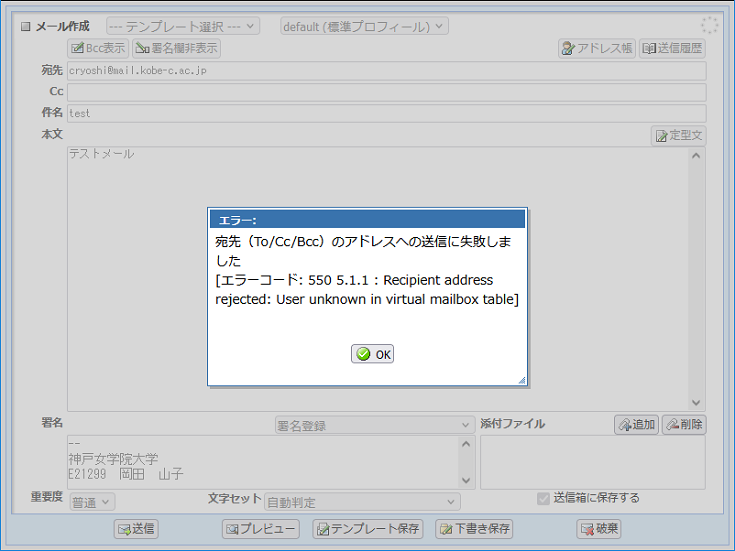Click テンプレート保存 button
735x551 pixels.
click(368, 529)
